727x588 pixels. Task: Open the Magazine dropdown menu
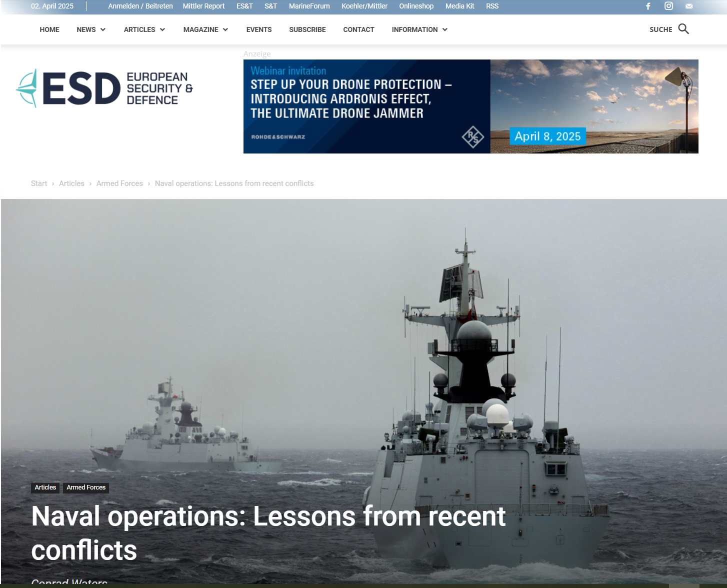(x=205, y=29)
